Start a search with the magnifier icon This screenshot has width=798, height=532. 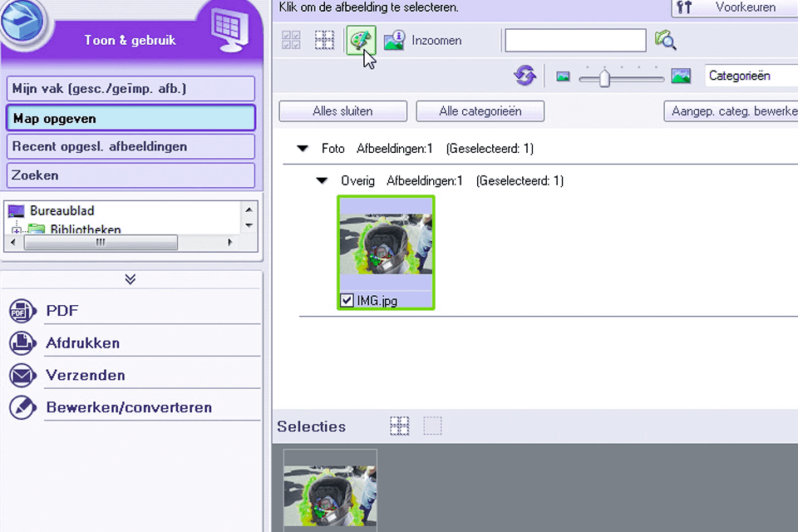[666, 40]
